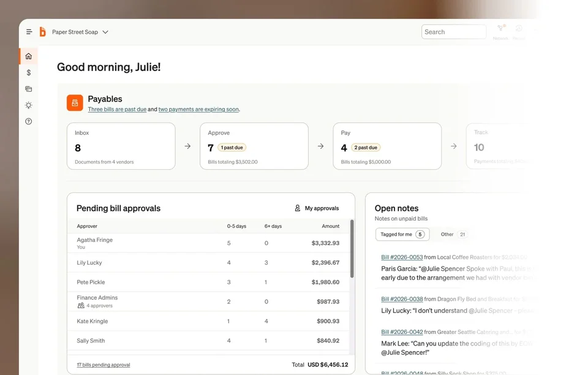The height and width of the screenshot is (375, 588).
Task: Click the Amount column header
Action: pos(330,226)
